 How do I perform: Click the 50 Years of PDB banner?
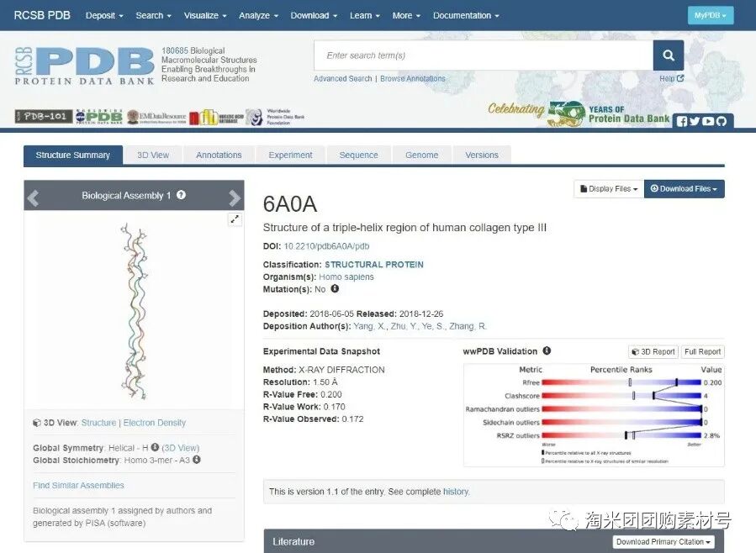tap(579, 114)
